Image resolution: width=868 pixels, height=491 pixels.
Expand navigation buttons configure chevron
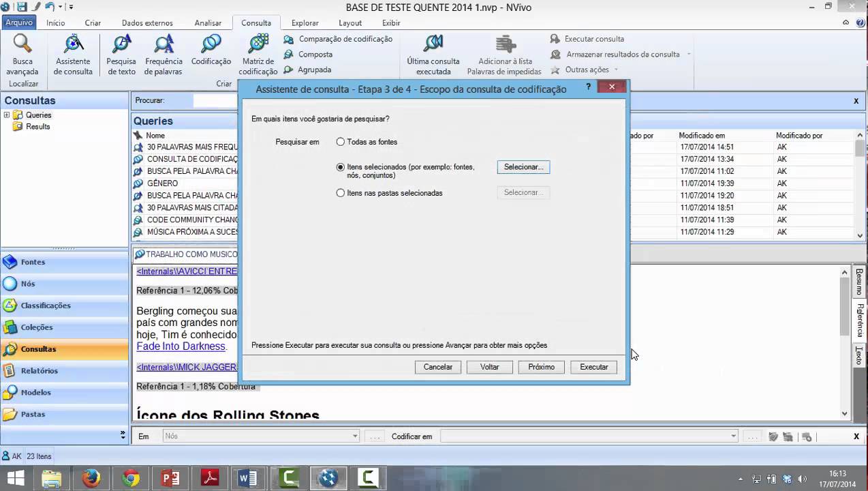click(123, 434)
